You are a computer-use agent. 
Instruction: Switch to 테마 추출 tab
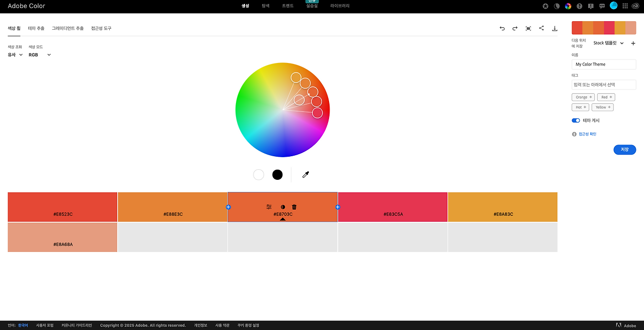[36, 29]
